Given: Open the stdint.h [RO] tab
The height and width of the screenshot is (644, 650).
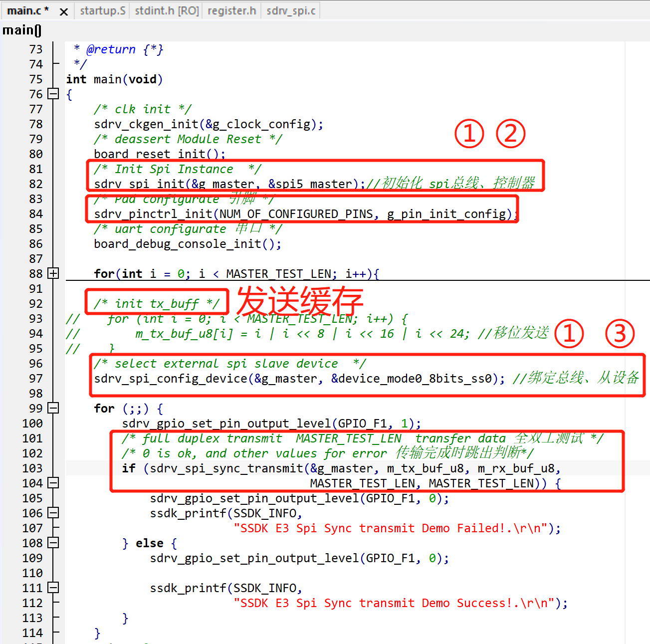Looking at the screenshot, I should (167, 11).
